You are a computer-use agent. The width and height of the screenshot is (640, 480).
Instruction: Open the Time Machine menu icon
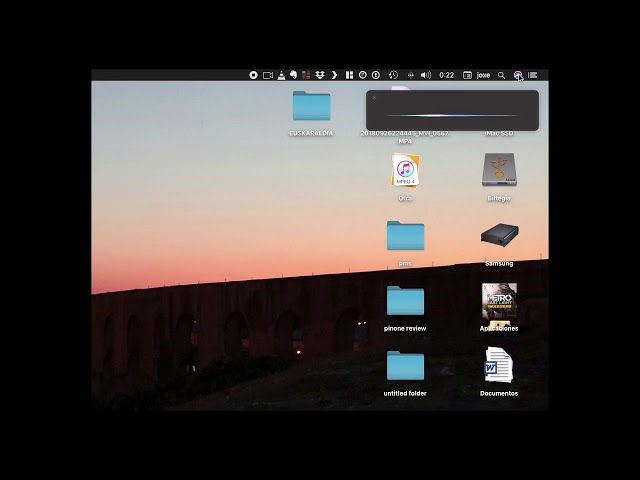tap(393, 75)
